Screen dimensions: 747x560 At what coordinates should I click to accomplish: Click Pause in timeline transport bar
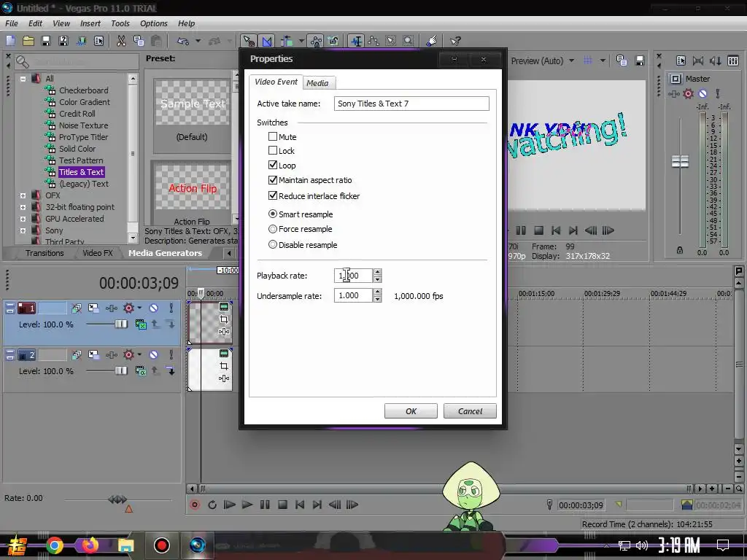click(x=265, y=505)
